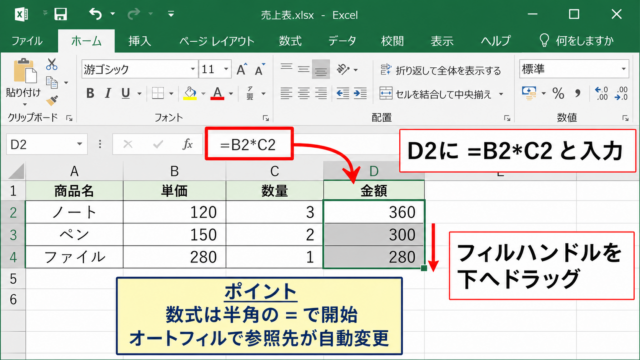Click the 貼り付け paste icon
Viewport: 640px width, 360px height.
pos(24,71)
